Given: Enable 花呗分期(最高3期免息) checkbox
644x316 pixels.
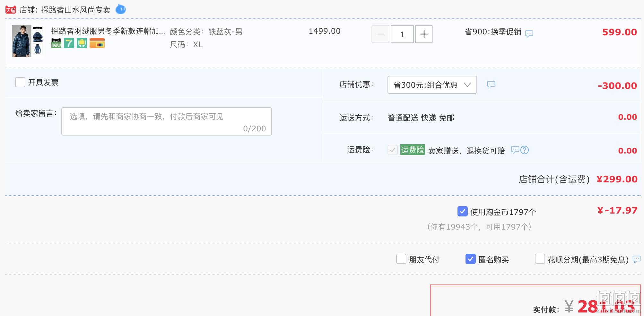Looking at the screenshot, I should click(540, 259).
